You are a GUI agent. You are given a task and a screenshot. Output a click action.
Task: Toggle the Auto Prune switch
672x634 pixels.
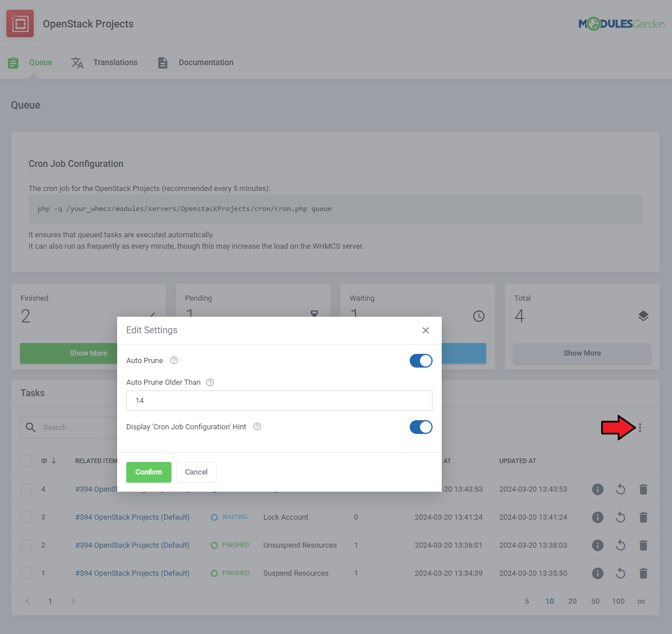point(421,361)
